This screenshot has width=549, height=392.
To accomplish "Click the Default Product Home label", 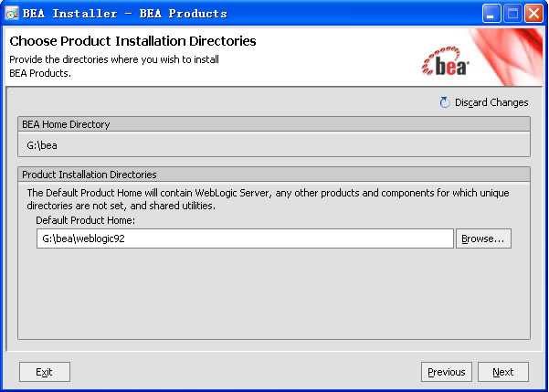I will click(x=86, y=221).
